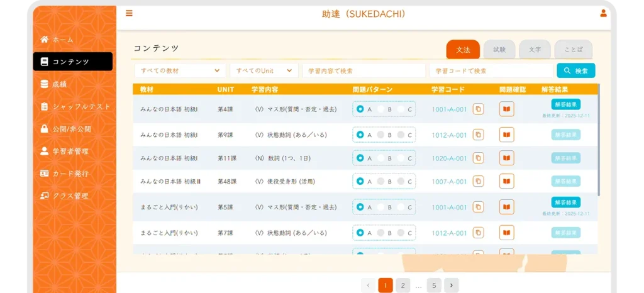Select pattern B for 第4課 row

[381, 109]
